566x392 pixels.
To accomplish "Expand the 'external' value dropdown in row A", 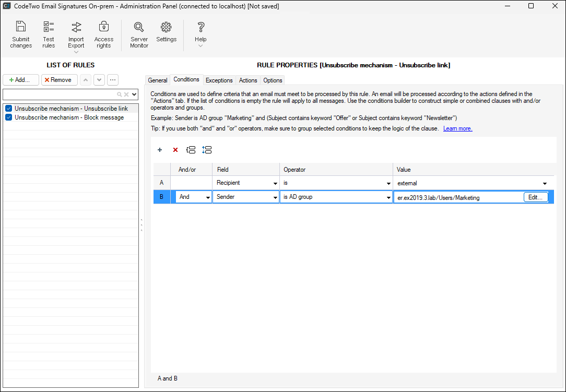I will pos(545,183).
